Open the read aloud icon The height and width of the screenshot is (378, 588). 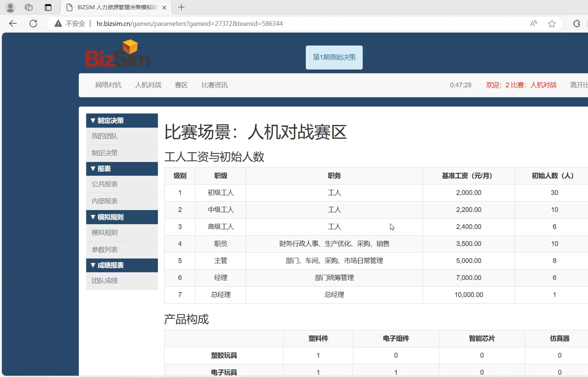(533, 24)
